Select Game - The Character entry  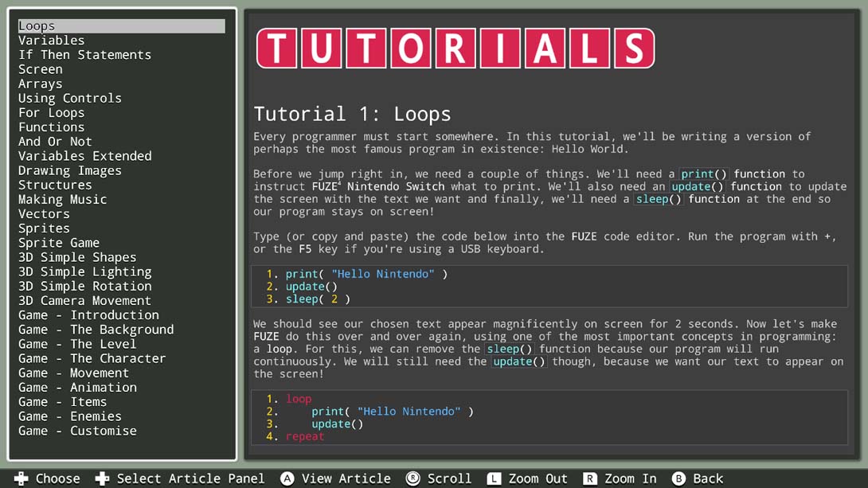(x=92, y=358)
